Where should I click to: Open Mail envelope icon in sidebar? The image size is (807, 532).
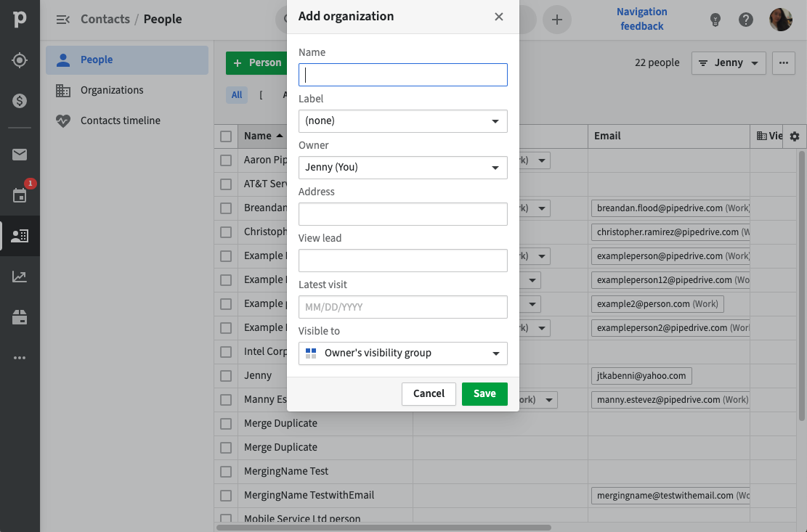pyautogui.click(x=20, y=155)
